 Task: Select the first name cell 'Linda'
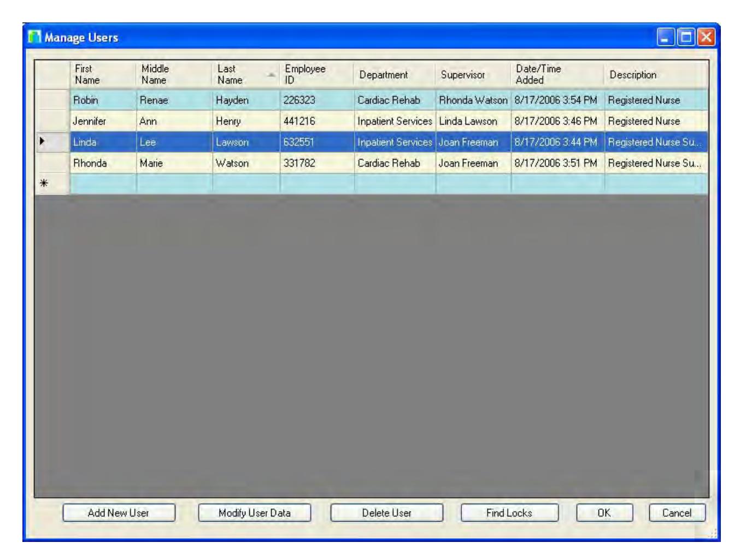pos(103,142)
